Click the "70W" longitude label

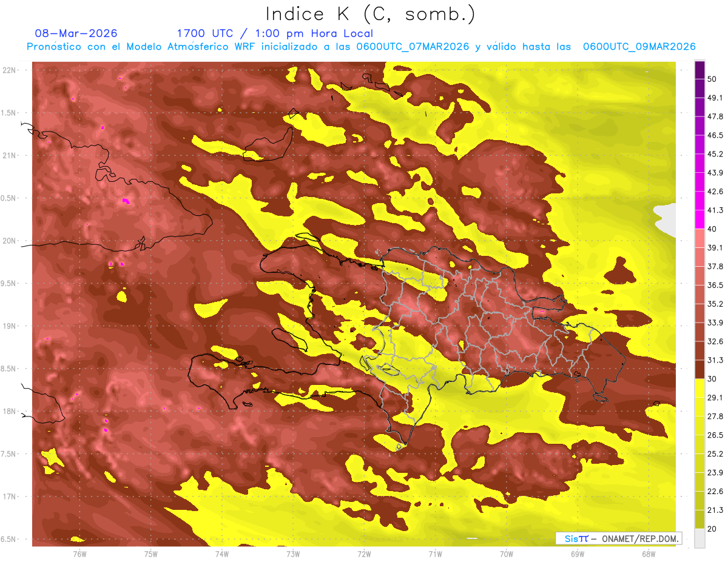507,554
